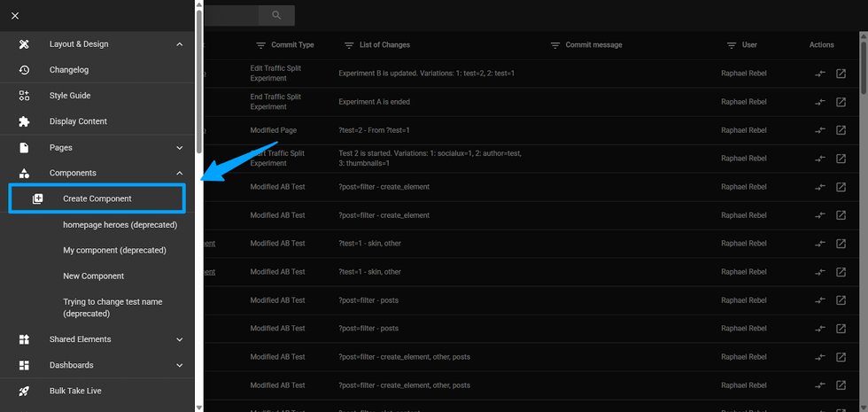Click 'End Traffic Split Experiment' commit type
The height and width of the screenshot is (412, 868).
pyautogui.click(x=275, y=102)
